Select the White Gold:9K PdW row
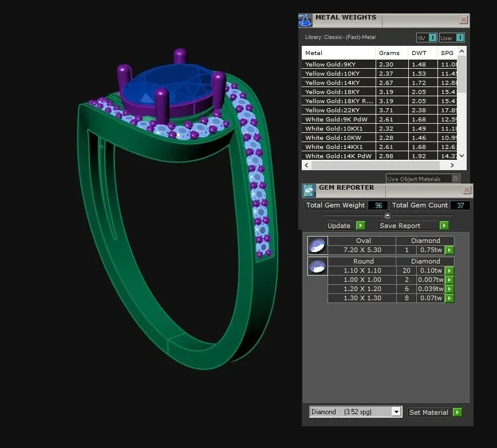This screenshot has height=448, width=497. (380, 120)
